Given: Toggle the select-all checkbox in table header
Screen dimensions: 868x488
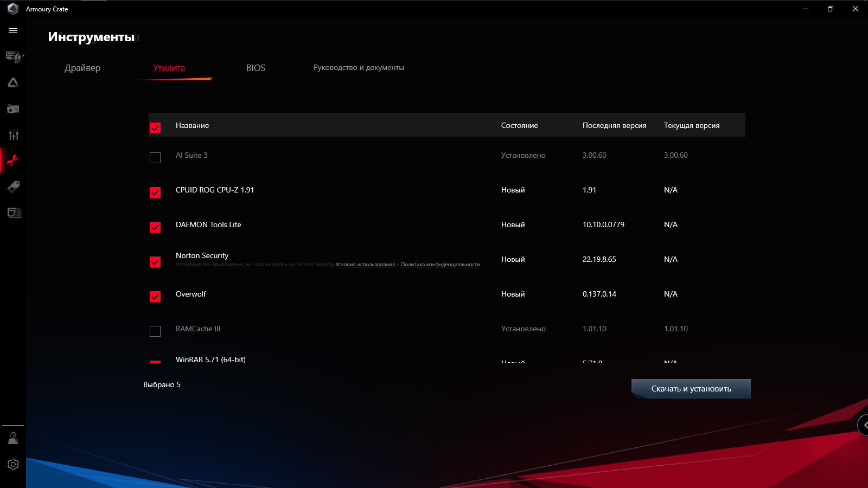Looking at the screenshot, I should (x=155, y=128).
